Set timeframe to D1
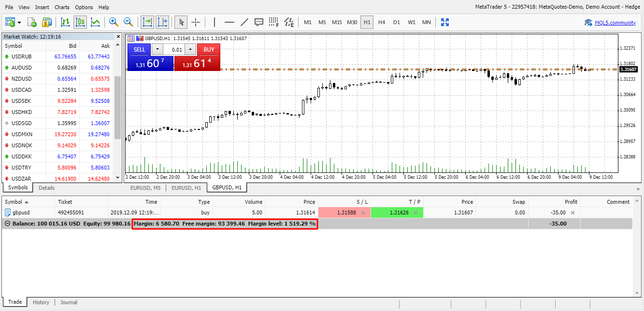 click(397, 22)
